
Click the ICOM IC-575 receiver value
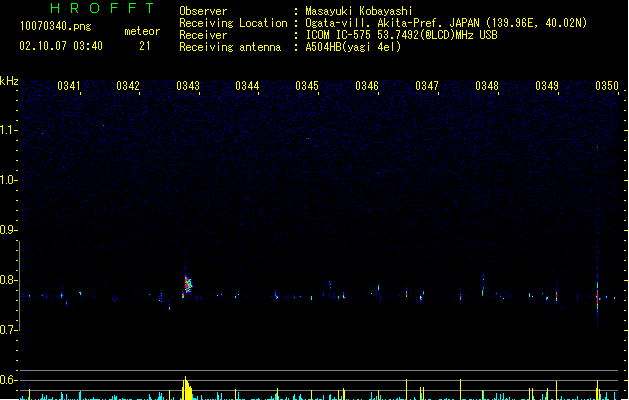(x=402, y=35)
